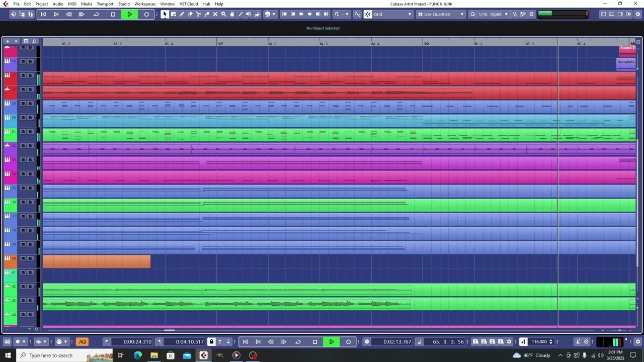Select the Mute X tool

point(215,14)
